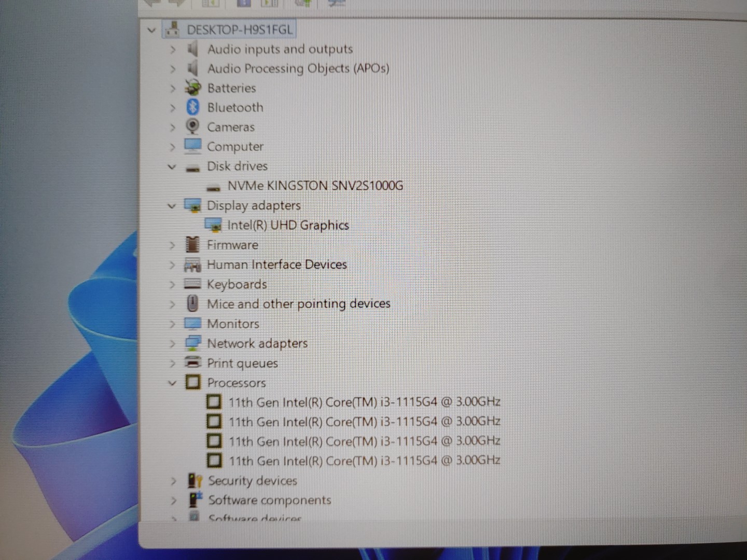Image resolution: width=747 pixels, height=560 pixels.
Task: Expand the Keyboards category
Action: pos(172,284)
